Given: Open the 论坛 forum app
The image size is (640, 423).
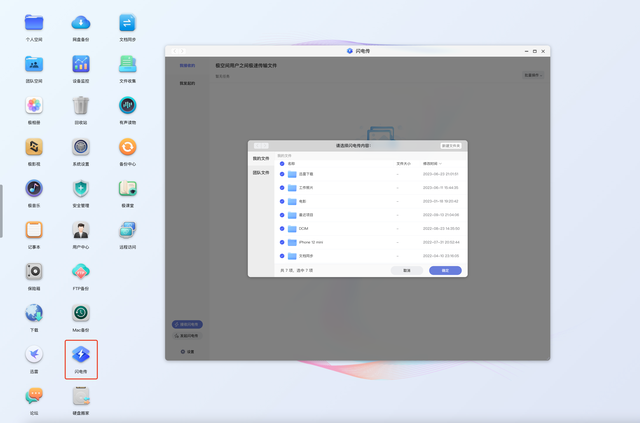Looking at the screenshot, I should (x=34, y=396).
